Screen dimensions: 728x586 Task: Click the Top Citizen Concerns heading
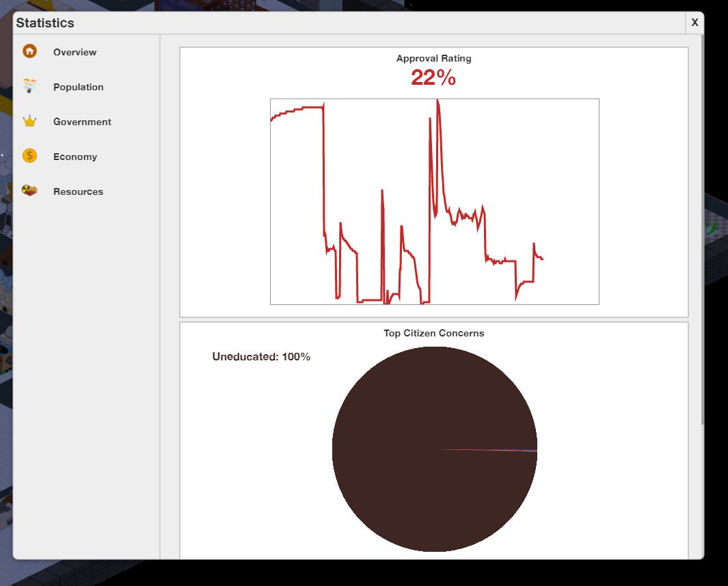pyautogui.click(x=433, y=333)
